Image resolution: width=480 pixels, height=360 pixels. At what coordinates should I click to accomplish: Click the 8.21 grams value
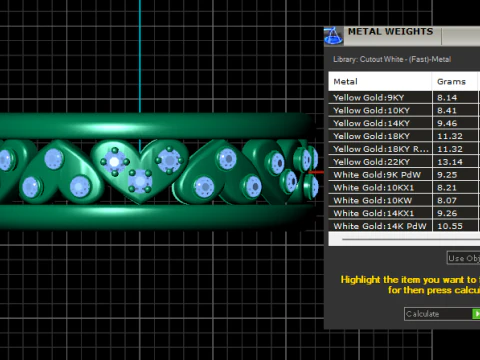(x=447, y=188)
